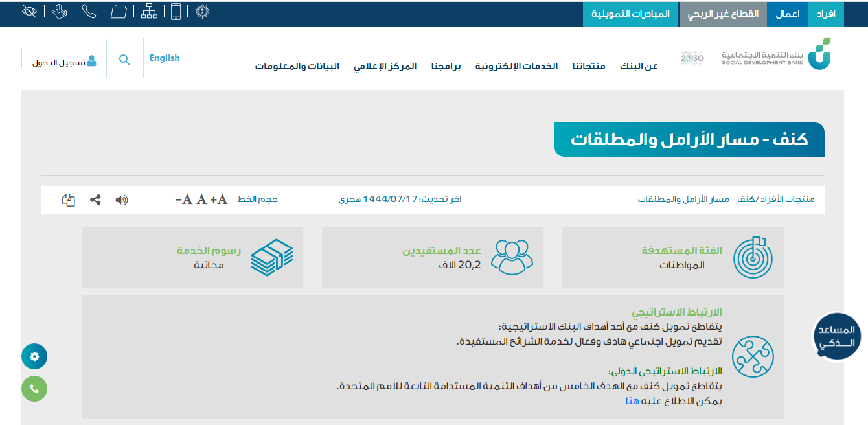
Task: Click تسجيل الدخول login button
Action: (x=64, y=62)
